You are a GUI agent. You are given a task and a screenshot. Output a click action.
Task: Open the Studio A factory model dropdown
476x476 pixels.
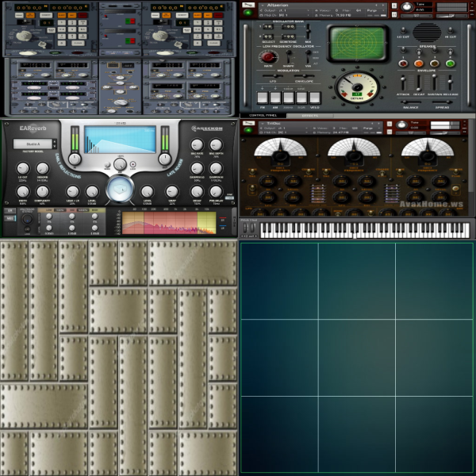(33, 144)
